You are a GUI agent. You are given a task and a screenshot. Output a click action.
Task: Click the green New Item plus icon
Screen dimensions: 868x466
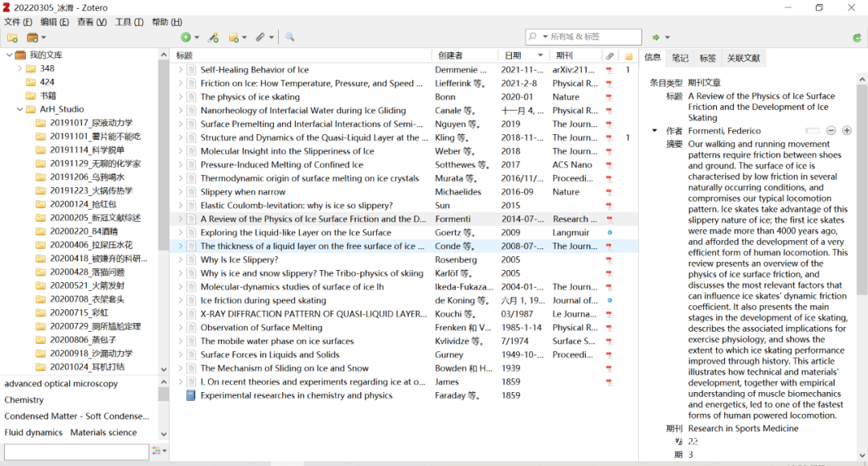(x=186, y=38)
